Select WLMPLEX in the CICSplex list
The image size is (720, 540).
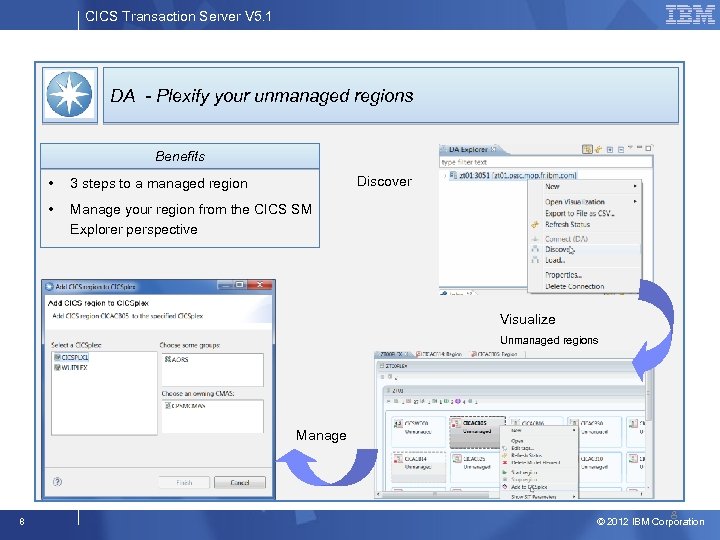(x=71, y=367)
